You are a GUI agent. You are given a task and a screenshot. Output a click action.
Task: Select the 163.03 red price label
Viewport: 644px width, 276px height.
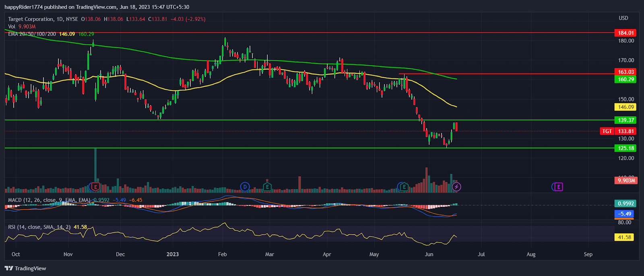coord(626,72)
